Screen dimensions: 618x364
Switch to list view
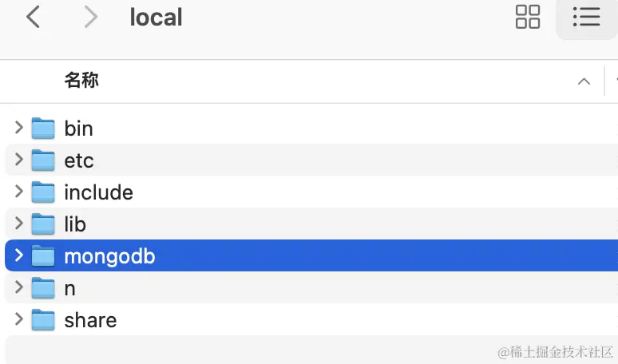tap(587, 17)
